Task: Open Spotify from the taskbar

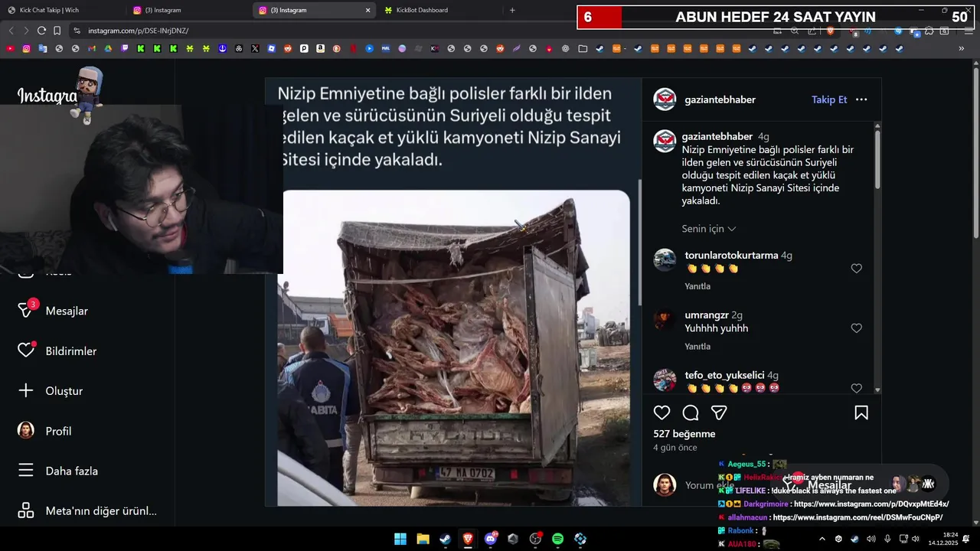Action: pyautogui.click(x=558, y=539)
